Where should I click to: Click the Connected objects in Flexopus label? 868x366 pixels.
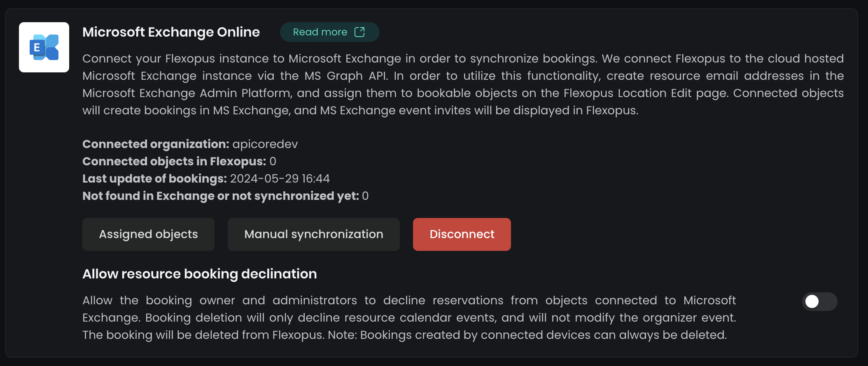[174, 161]
